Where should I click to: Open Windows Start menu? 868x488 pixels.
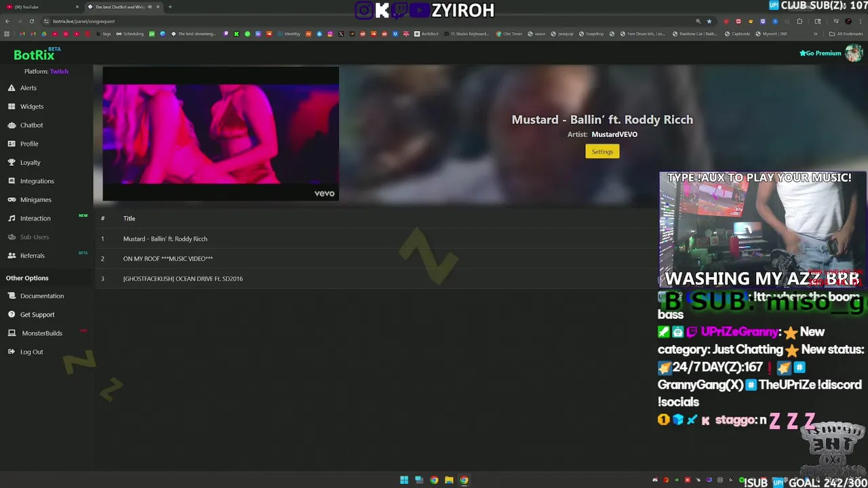pyautogui.click(x=404, y=480)
